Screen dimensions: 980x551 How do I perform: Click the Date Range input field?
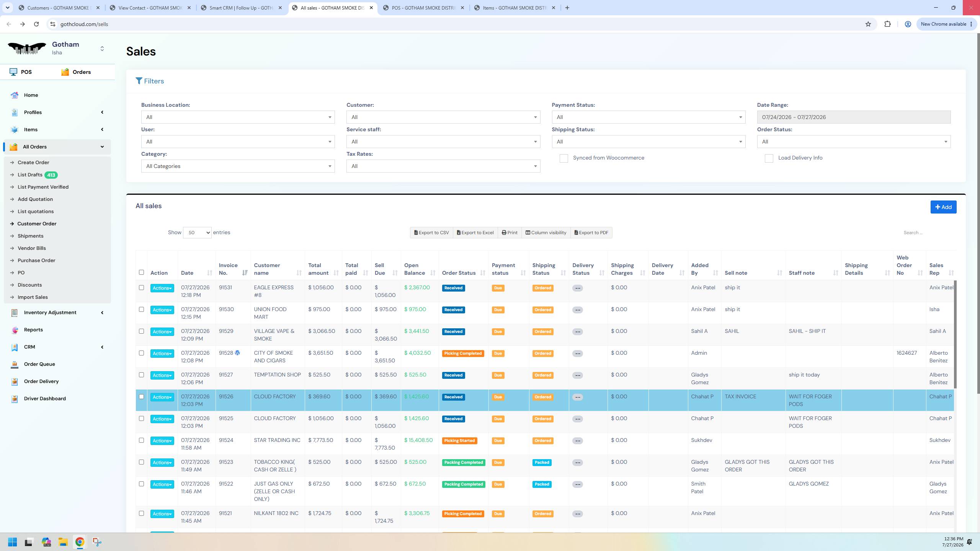point(854,117)
